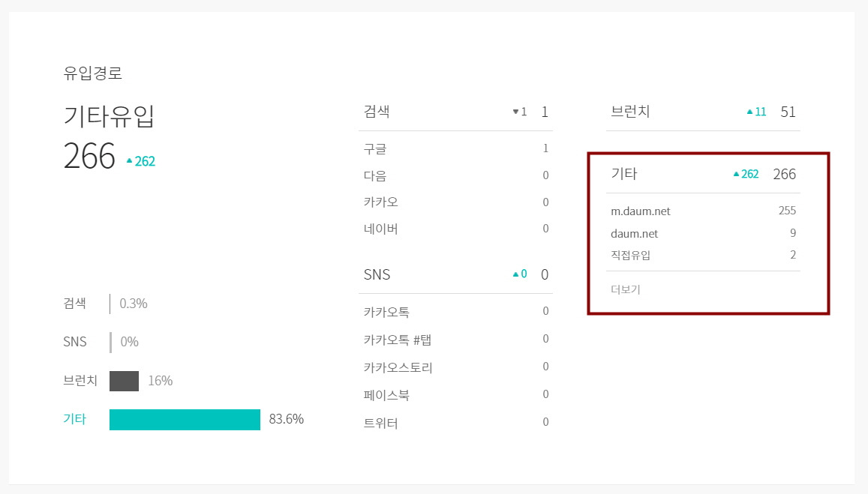868x494 pixels.
Task: Click the up-arrow icon next to 262 under 기타유입
Action: tap(130, 161)
